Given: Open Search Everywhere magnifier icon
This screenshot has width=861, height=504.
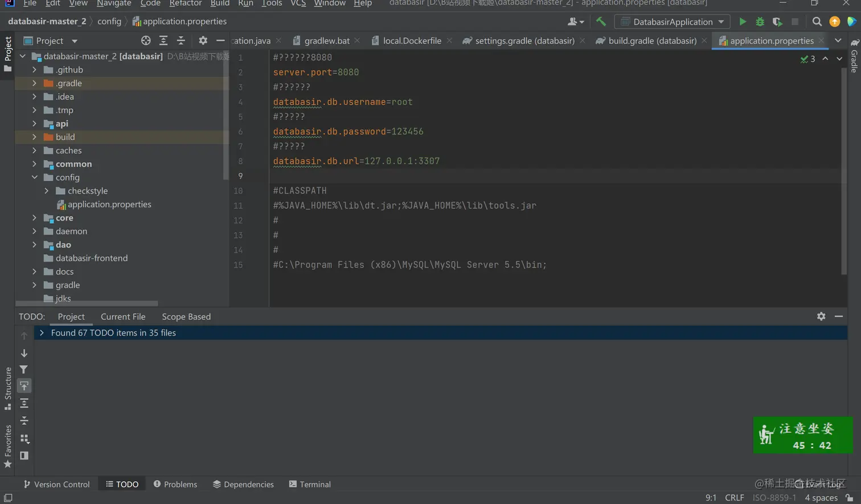Looking at the screenshot, I should (x=817, y=22).
